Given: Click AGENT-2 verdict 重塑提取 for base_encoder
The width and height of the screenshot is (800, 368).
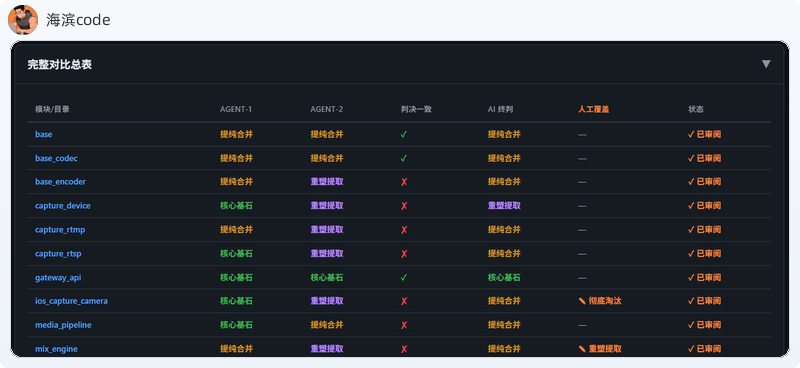Looking at the screenshot, I should [x=327, y=182].
